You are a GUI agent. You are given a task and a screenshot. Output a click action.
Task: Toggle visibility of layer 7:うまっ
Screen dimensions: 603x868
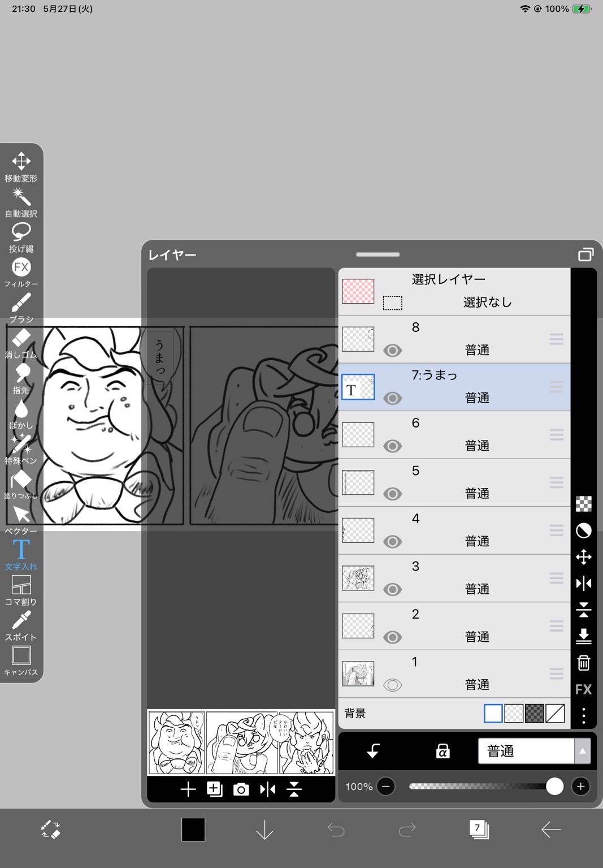(392, 398)
